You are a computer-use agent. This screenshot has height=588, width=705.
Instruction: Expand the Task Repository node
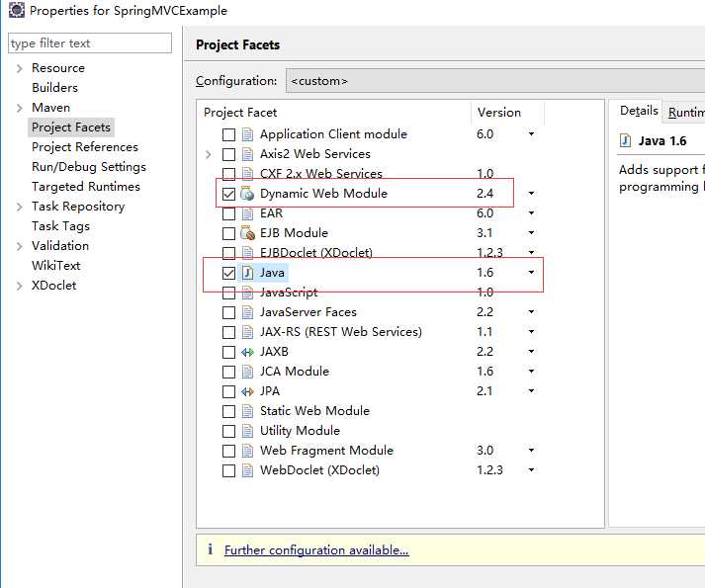[20, 207]
